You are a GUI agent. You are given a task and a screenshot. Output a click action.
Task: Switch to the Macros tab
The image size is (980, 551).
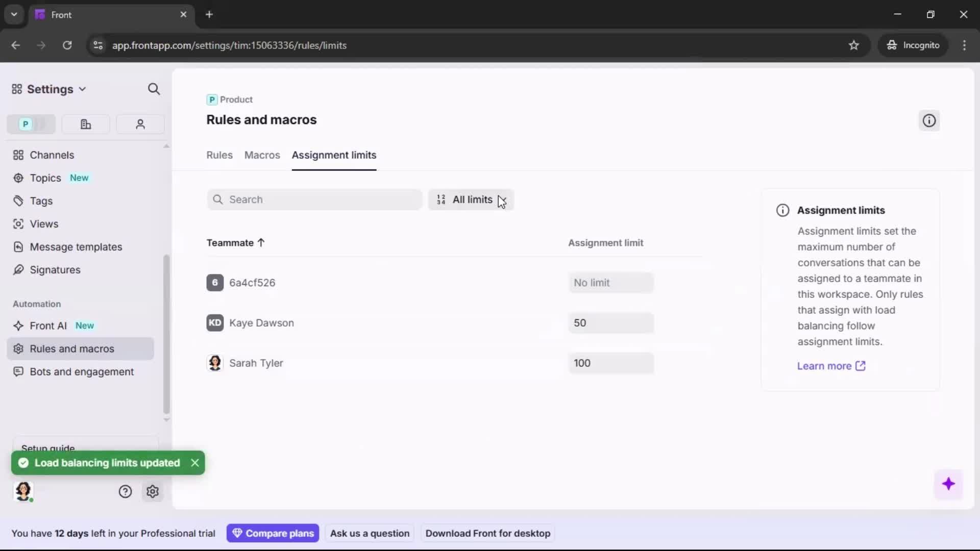click(x=262, y=155)
